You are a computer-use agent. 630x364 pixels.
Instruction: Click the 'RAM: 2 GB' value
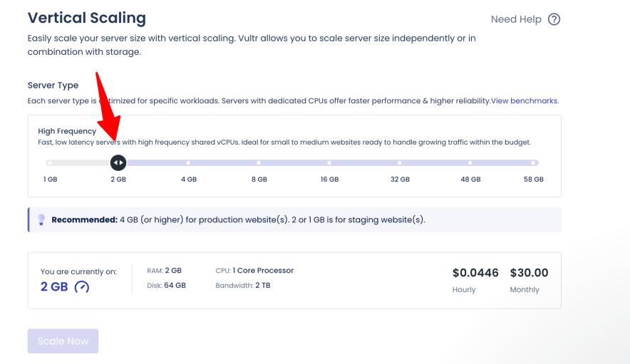coord(165,271)
